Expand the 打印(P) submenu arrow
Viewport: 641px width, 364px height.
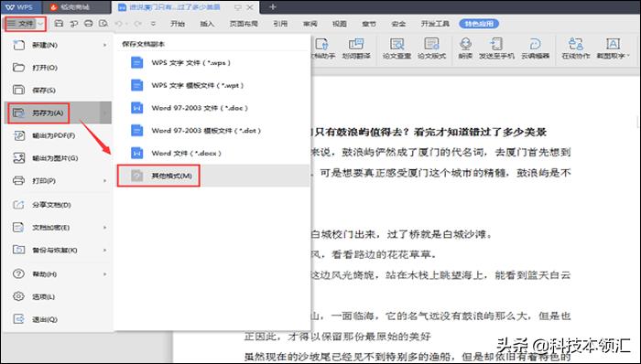pos(105,180)
